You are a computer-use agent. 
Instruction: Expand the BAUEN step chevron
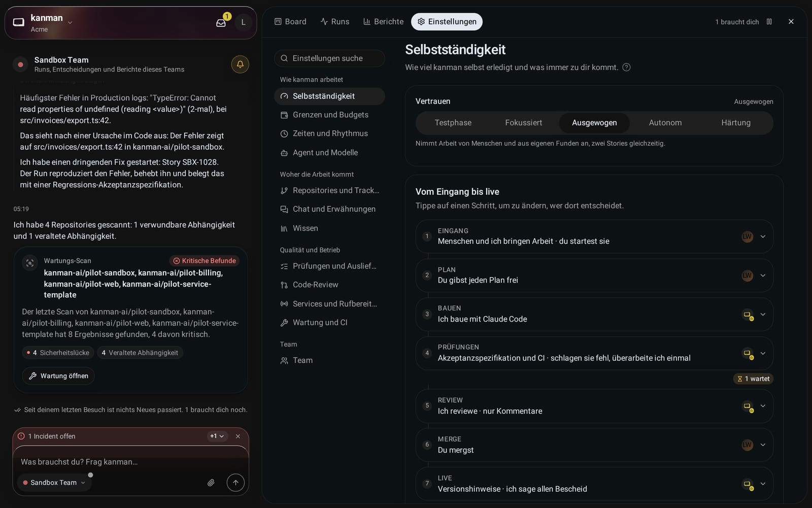click(x=763, y=314)
